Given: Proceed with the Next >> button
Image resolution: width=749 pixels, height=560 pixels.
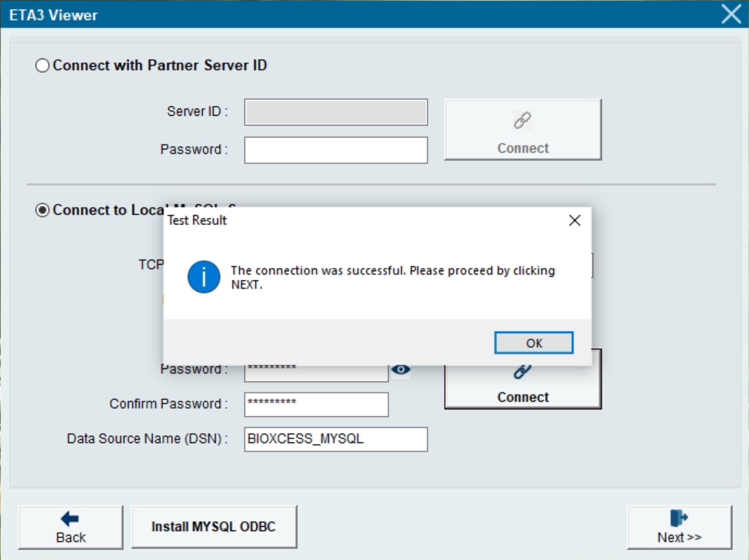Looking at the screenshot, I should pyautogui.click(x=679, y=527).
